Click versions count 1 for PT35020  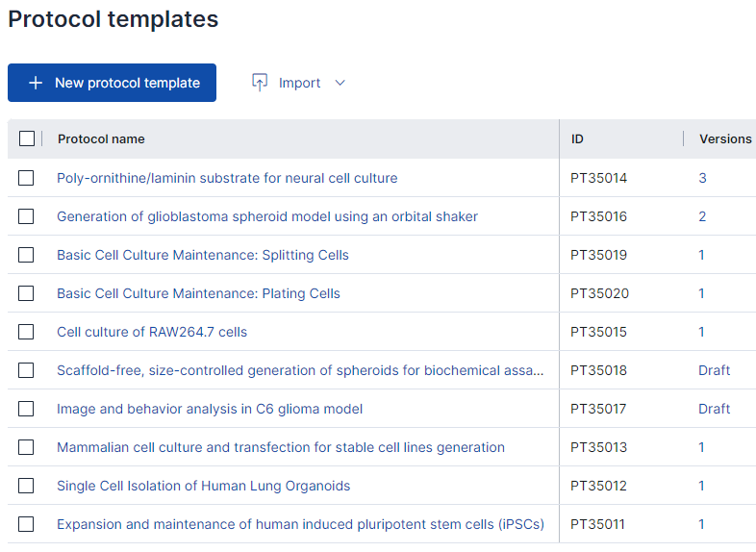(701, 293)
